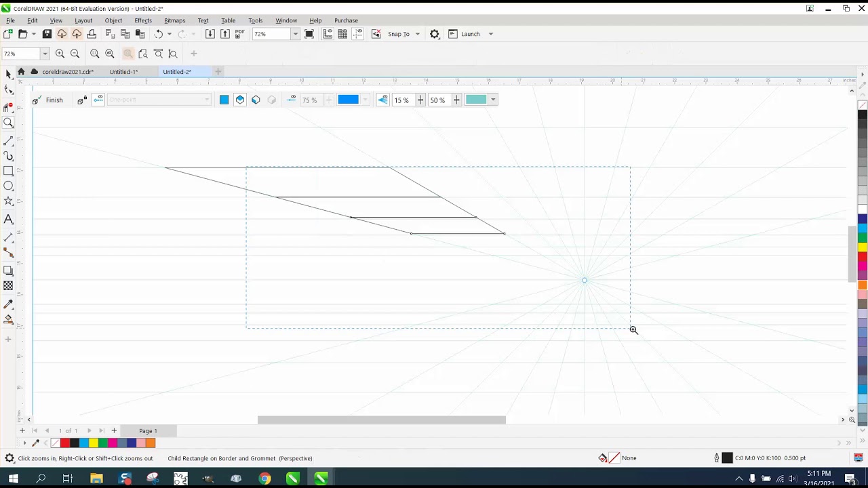Screen dimensions: 868x488
Task: Toggle the perspective plane side view icon
Action: coord(256,100)
